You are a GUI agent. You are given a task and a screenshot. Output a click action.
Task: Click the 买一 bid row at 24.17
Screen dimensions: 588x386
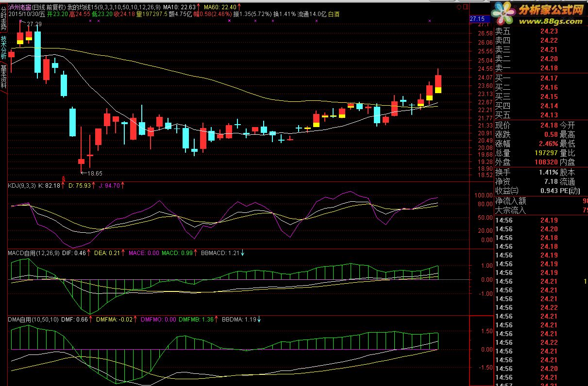click(541, 78)
